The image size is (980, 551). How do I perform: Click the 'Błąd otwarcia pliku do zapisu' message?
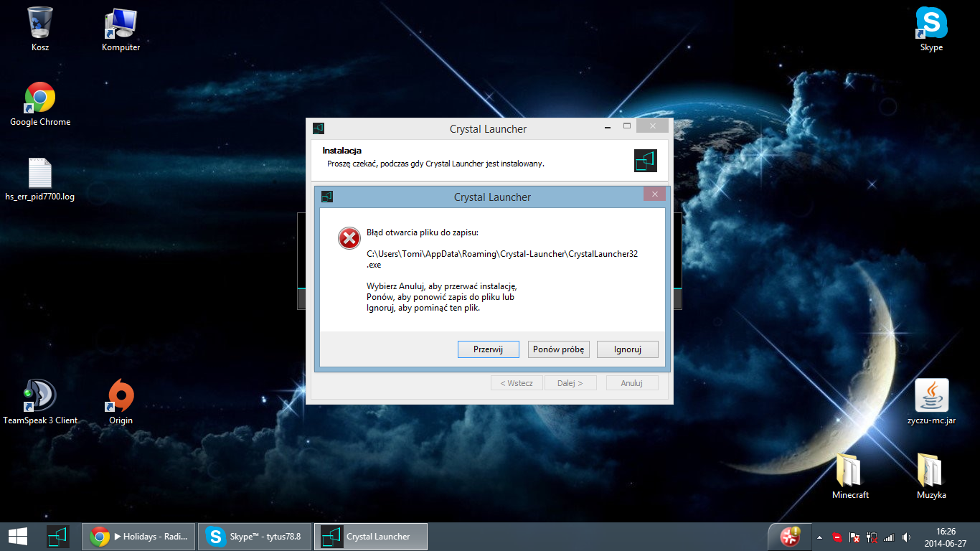pos(422,232)
